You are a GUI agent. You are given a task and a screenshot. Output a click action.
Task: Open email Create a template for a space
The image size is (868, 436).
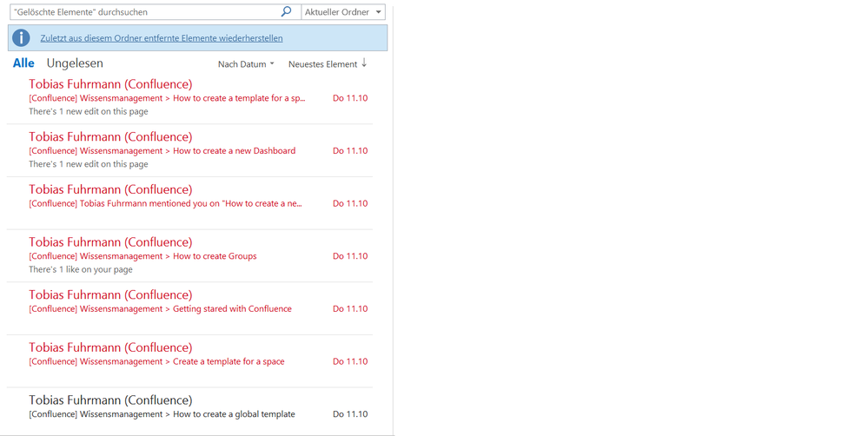click(x=190, y=360)
